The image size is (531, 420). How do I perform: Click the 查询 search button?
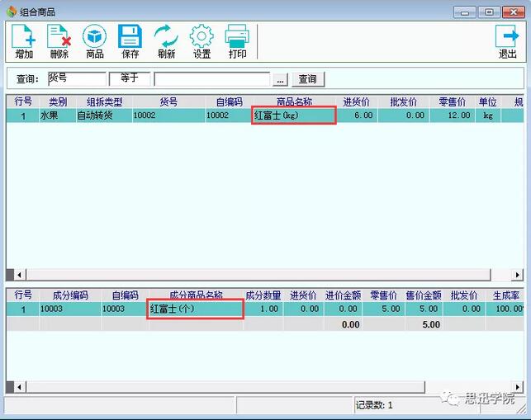[308, 79]
